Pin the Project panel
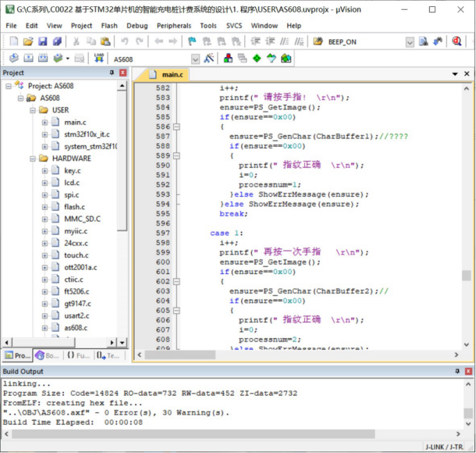Screen dimensions: 476x453 pyautogui.click(x=111, y=72)
